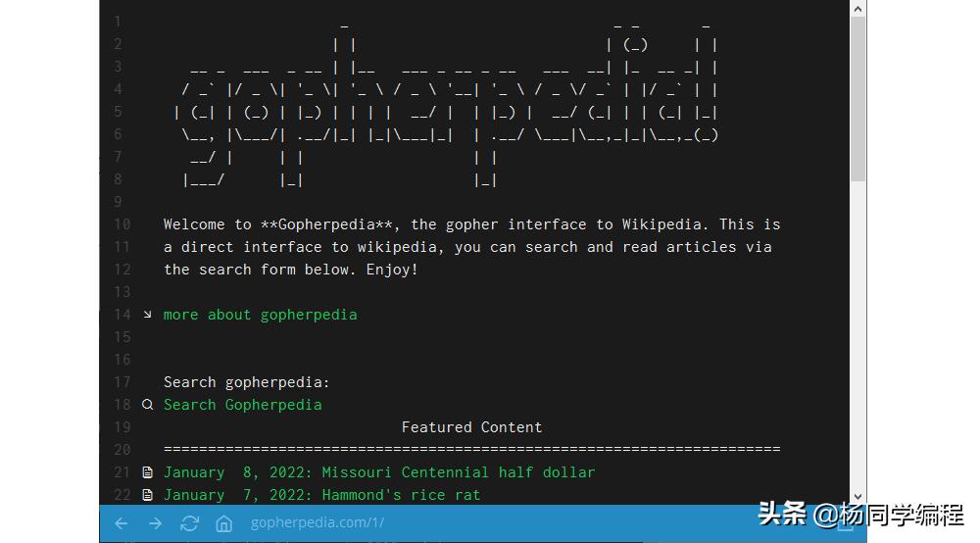Click the 'a direct interface to wikipedia' line
Screen dimensions: 980x543
467,247
